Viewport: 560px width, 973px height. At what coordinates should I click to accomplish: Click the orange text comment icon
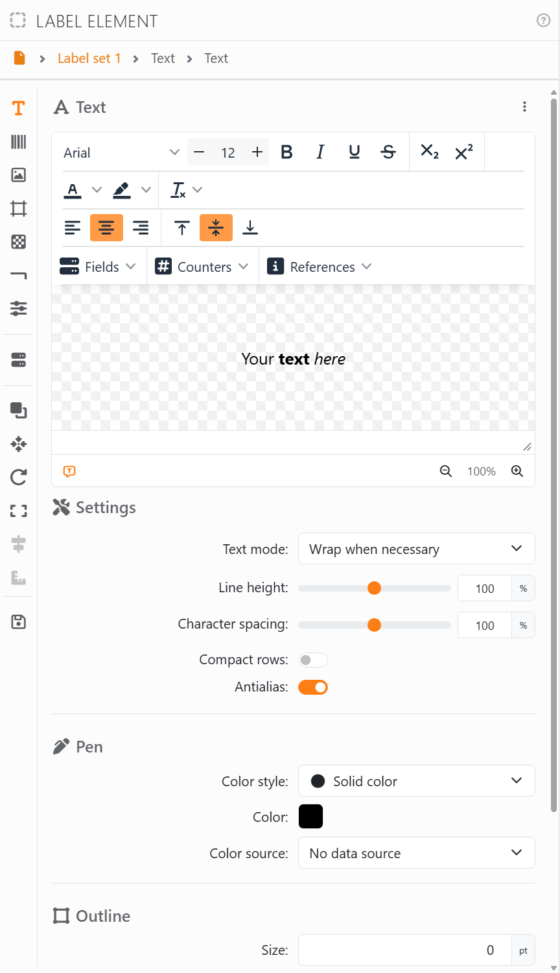pyautogui.click(x=69, y=472)
